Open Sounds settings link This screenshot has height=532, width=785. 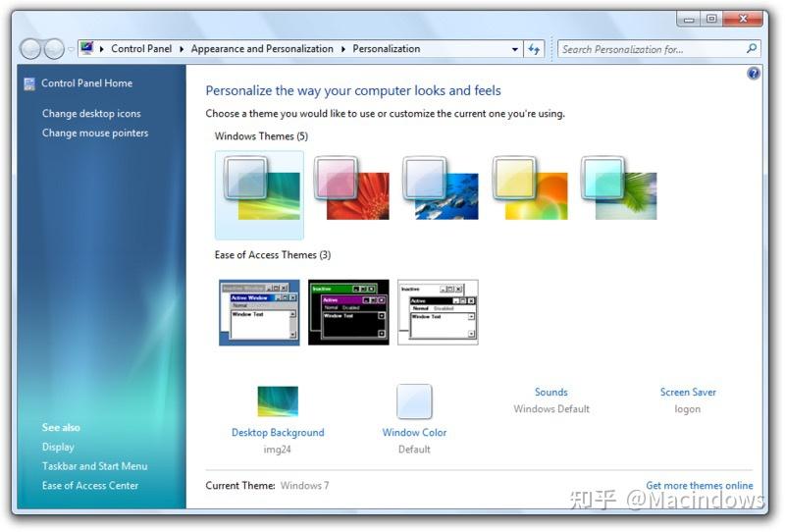click(551, 393)
